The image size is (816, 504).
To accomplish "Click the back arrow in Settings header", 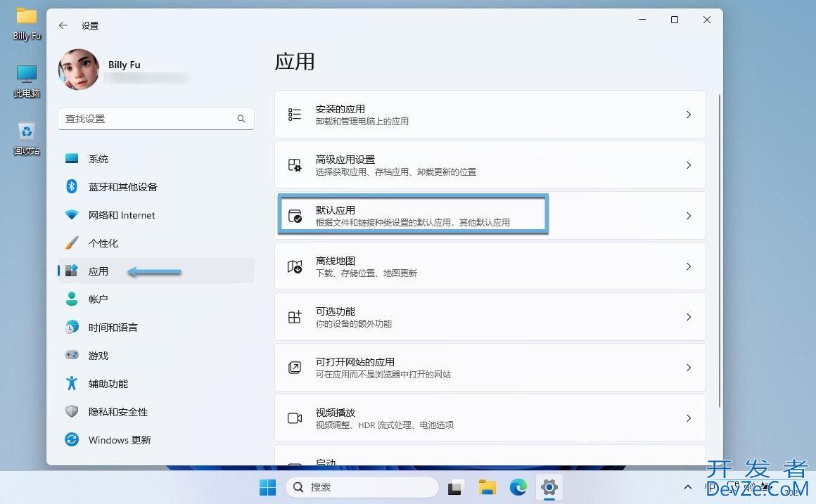I will click(x=63, y=25).
